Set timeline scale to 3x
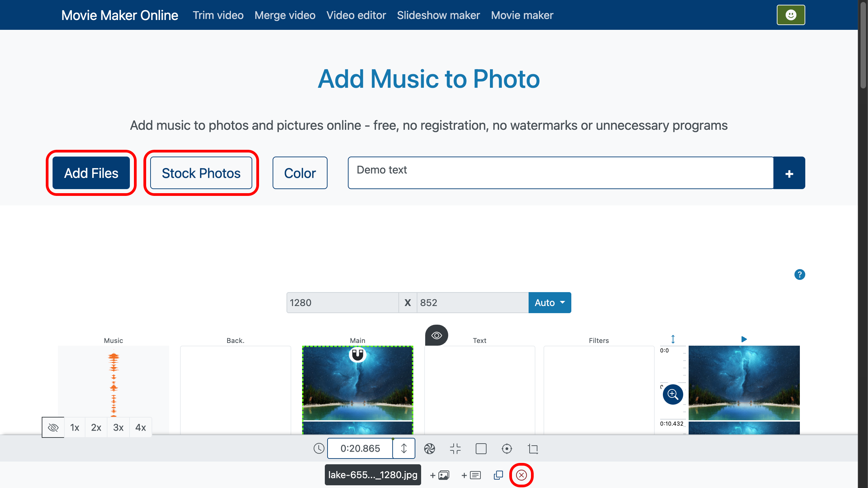Image resolution: width=868 pixels, height=488 pixels. tap(118, 427)
